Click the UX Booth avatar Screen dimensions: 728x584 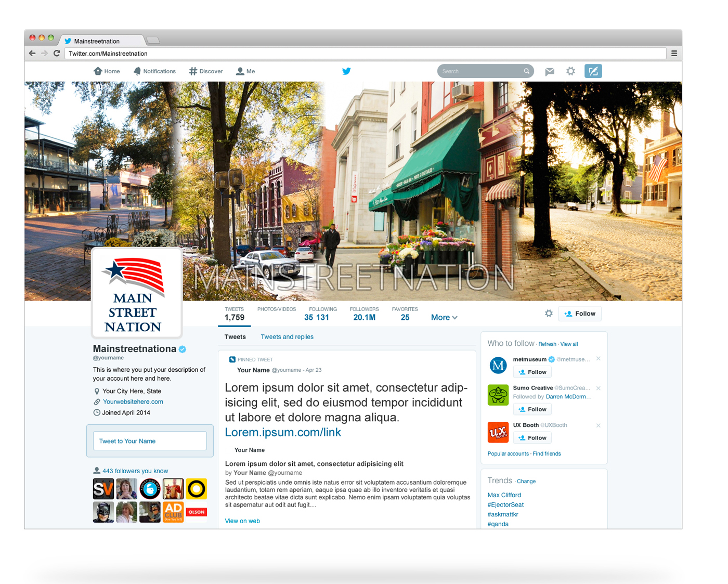point(498,432)
